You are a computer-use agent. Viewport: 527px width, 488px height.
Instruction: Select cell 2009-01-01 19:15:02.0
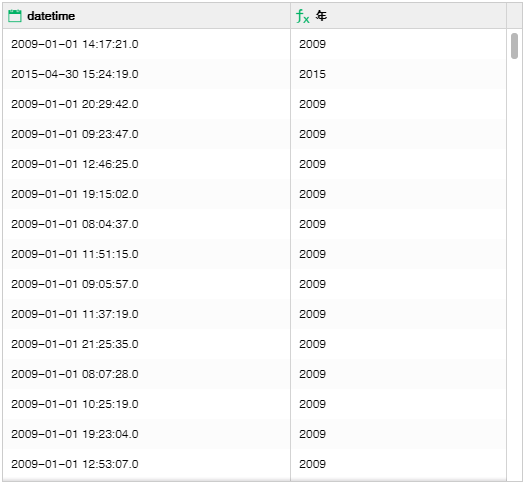tap(147, 194)
